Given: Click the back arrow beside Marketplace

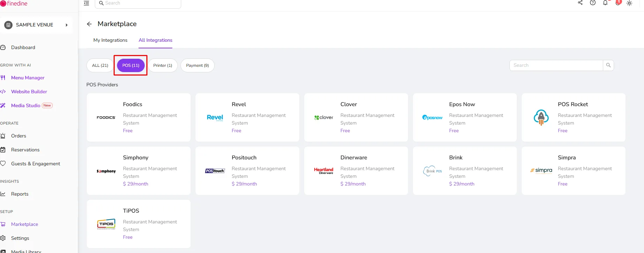Looking at the screenshot, I should point(89,24).
